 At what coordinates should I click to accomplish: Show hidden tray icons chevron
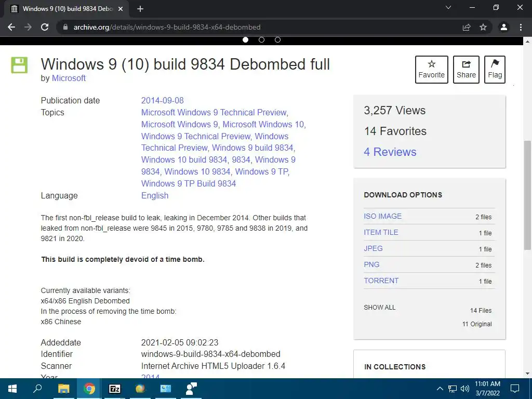(440, 389)
